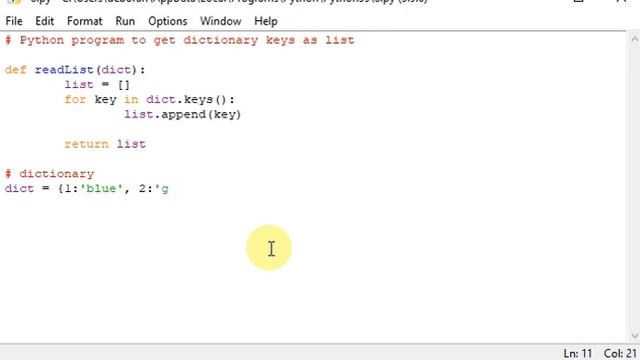This screenshot has height=360, width=640.
Task: Open the Edit menu
Action: point(44,21)
